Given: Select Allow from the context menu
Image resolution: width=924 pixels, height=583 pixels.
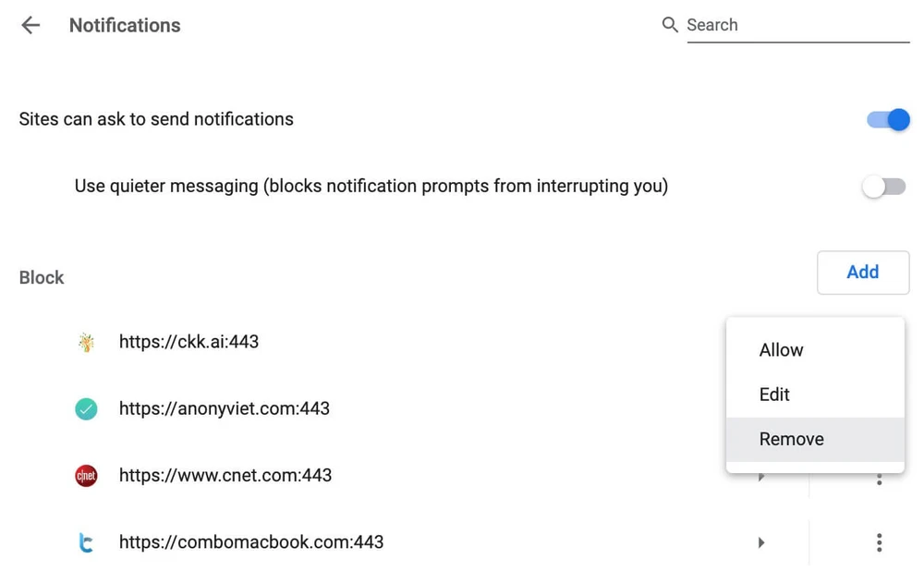Looking at the screenshot, I should (x=782, y=350).
